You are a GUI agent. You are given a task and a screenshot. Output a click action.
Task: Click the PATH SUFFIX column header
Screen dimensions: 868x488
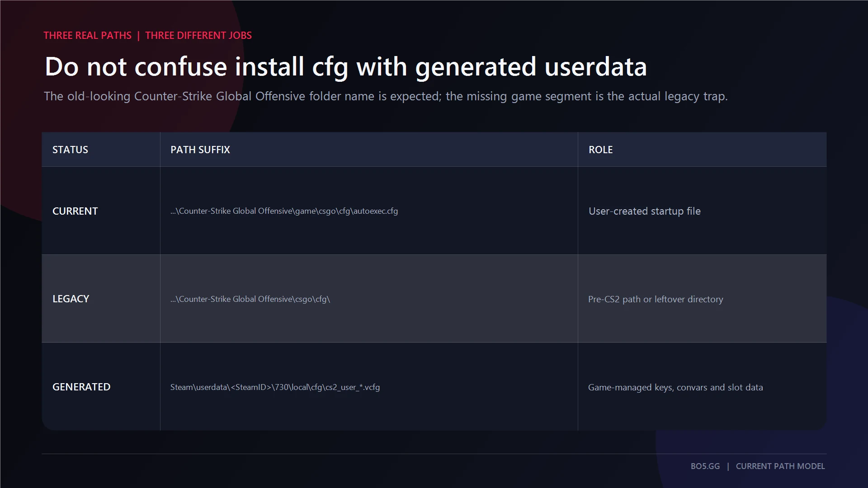point(369,150)
